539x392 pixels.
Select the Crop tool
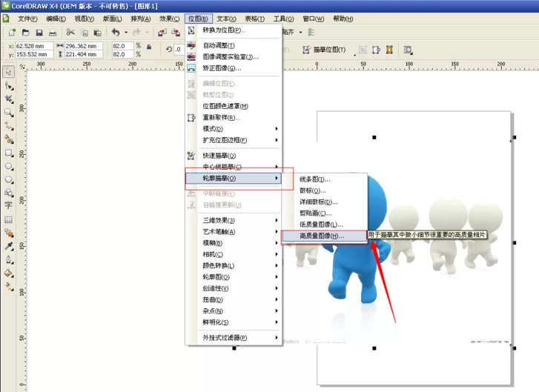(x=9, y=99)
